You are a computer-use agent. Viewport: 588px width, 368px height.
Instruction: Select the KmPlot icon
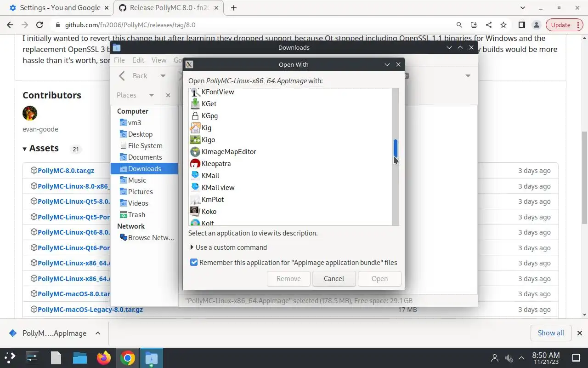click(x=195, y=200)
